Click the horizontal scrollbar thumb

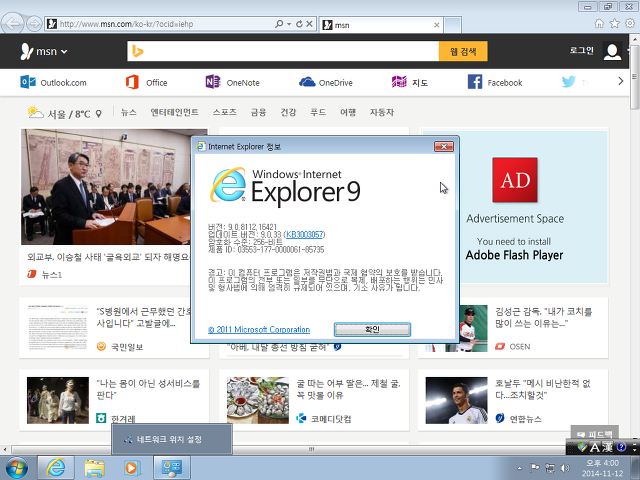311,449
